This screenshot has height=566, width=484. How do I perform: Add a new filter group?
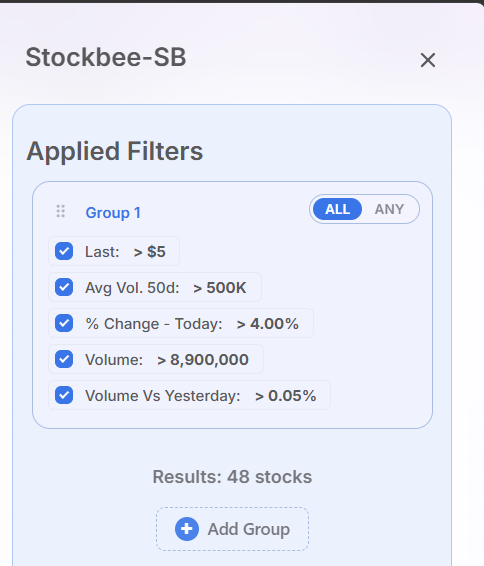[232, 529]
